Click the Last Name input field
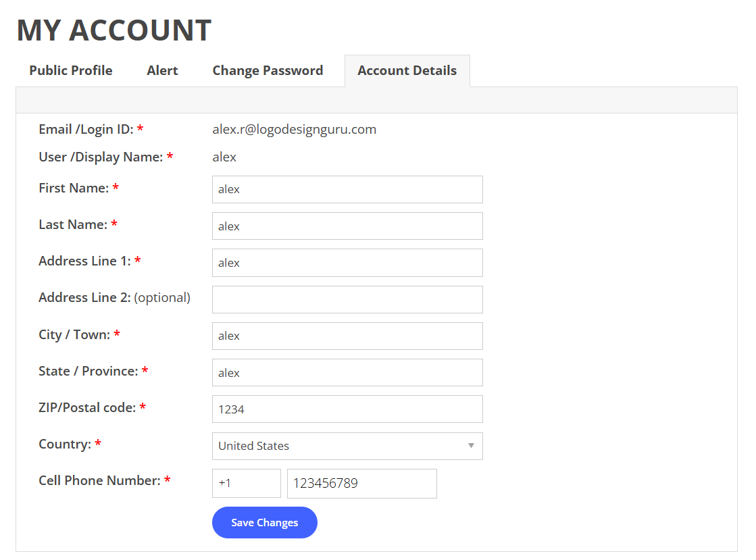Image resolution: width=756 pixels, height=560 pixels. coord(347,226)
